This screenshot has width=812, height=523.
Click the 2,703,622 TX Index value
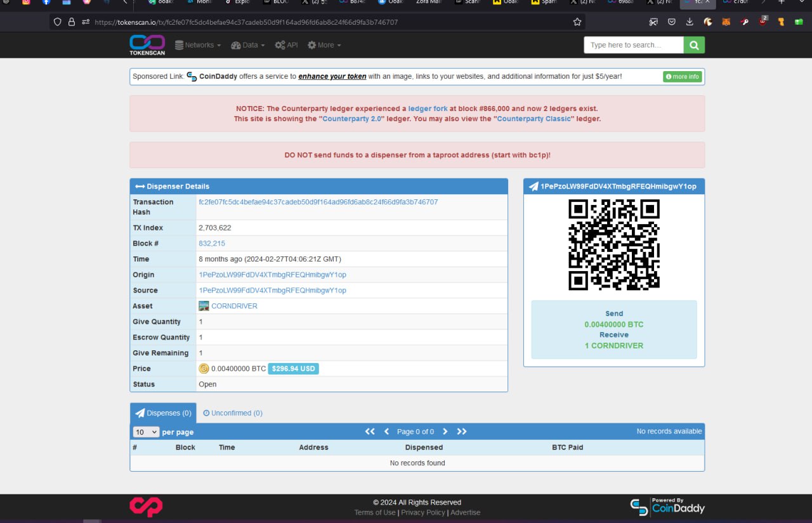(x=215, y=228)
